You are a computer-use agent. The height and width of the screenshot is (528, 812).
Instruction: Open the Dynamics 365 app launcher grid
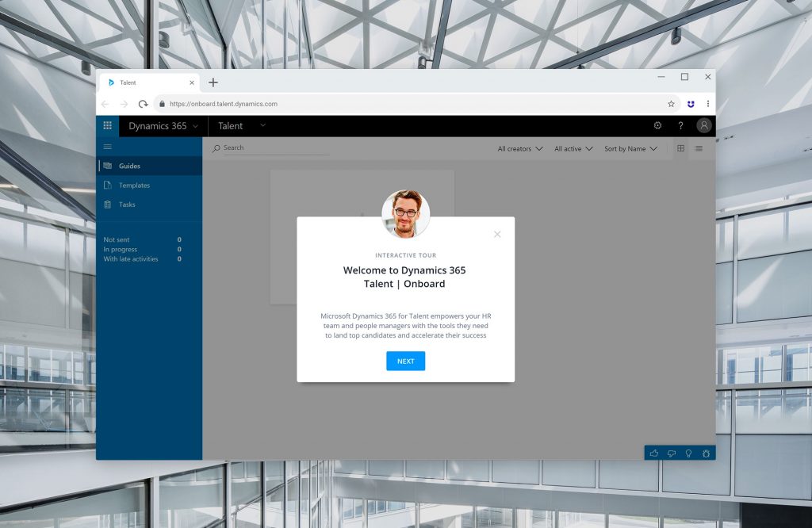[x=107, y=125]
